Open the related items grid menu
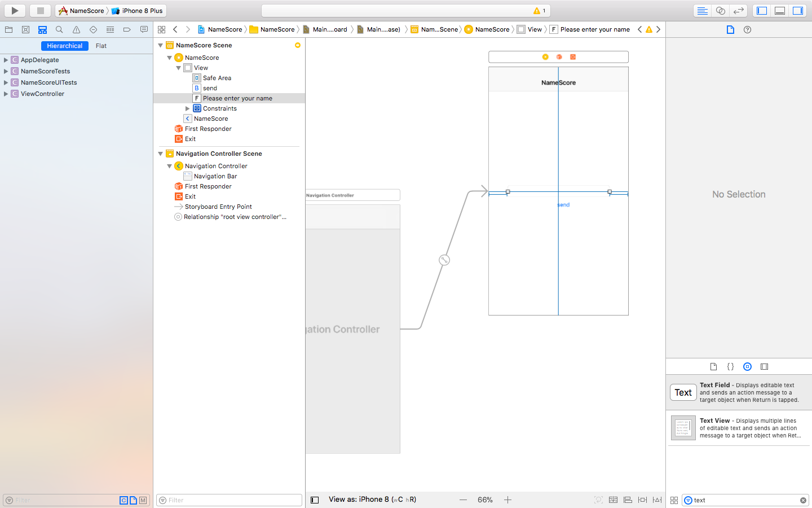Screen dimensions: 812x508 coord(162,29)
